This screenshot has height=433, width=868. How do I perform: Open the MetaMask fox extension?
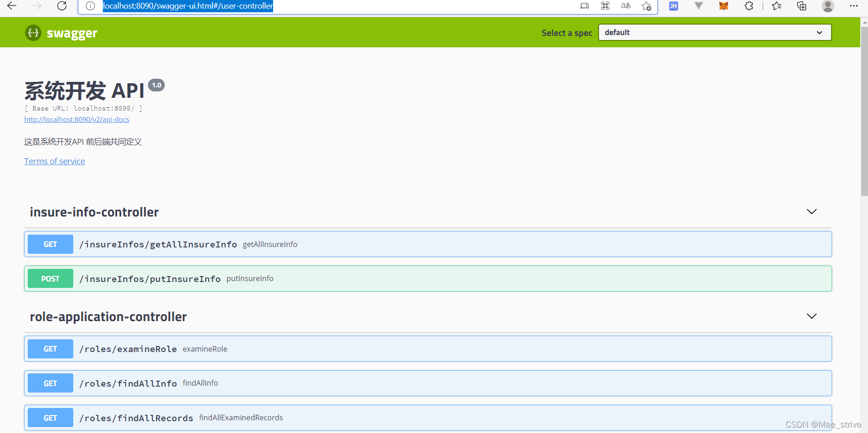point(724,6)
